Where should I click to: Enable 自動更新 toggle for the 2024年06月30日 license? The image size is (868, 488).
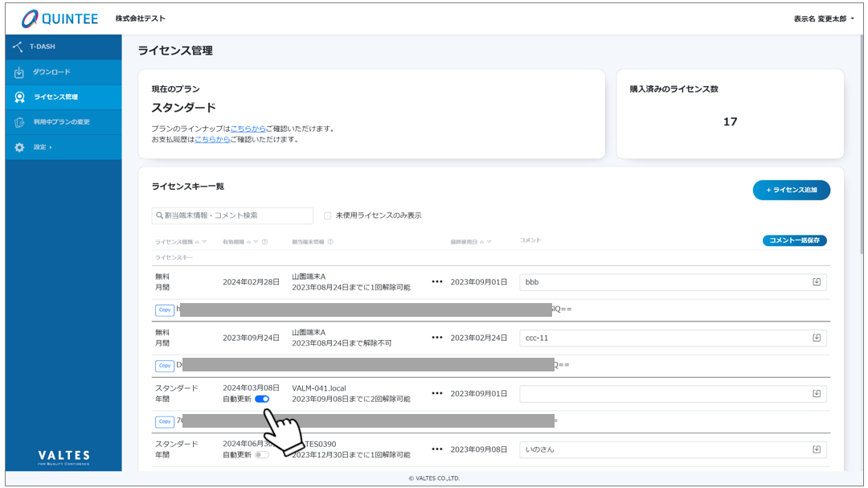(x=262, y=455)
